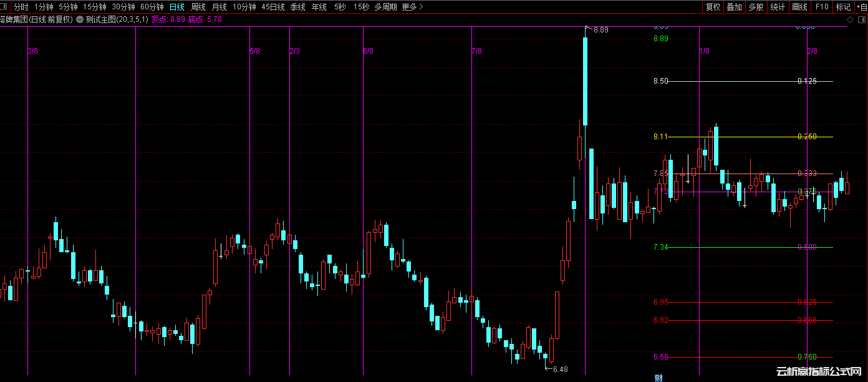Click the 6.48 low price label

(559, 370)
